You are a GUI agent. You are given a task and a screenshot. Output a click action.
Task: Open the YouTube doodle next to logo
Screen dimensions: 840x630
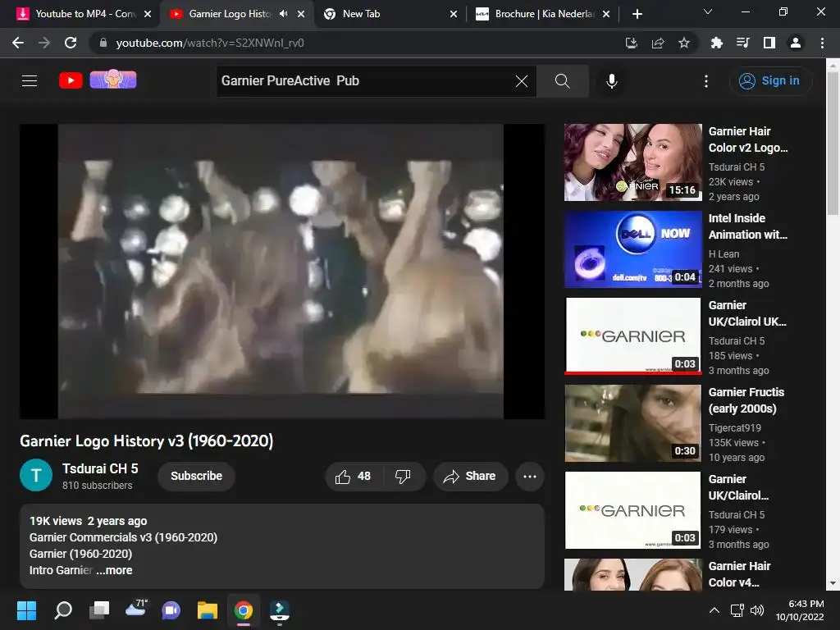click(113, 80)
